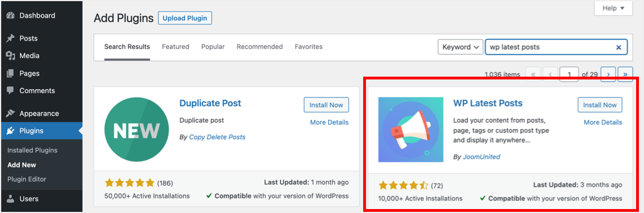Open the Dashboard menu icon

11,16
